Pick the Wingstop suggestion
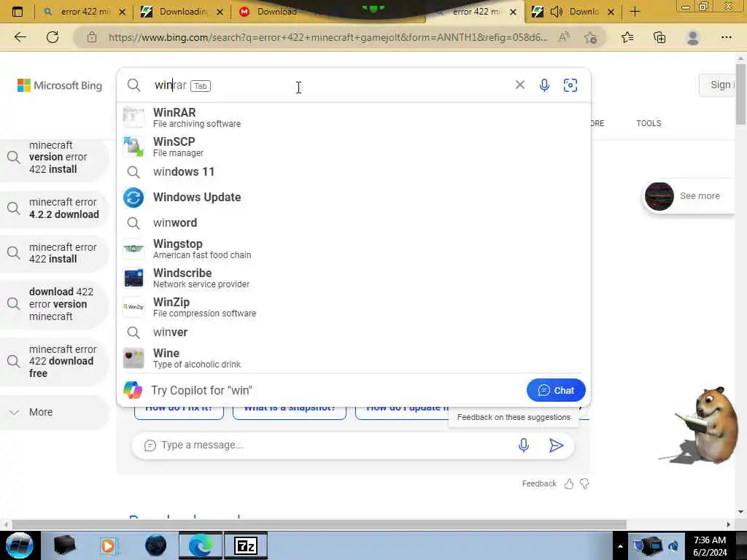 click(354, 249)
